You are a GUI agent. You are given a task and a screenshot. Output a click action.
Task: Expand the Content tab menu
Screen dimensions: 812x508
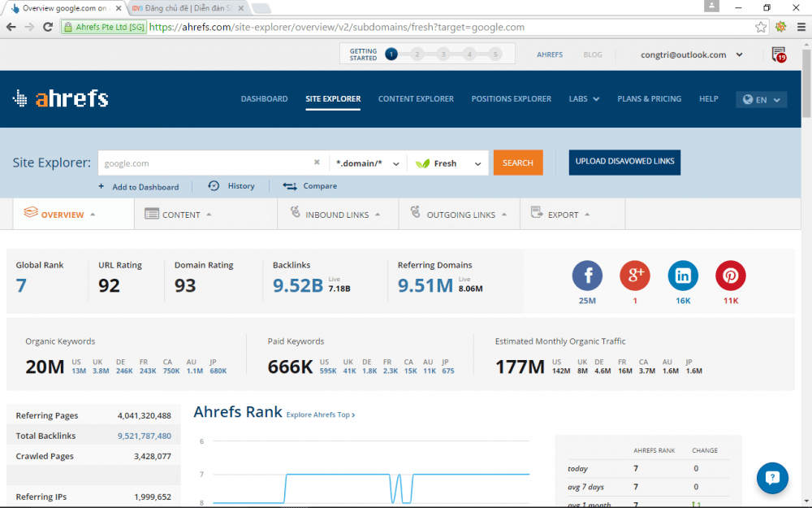(209, 214)
